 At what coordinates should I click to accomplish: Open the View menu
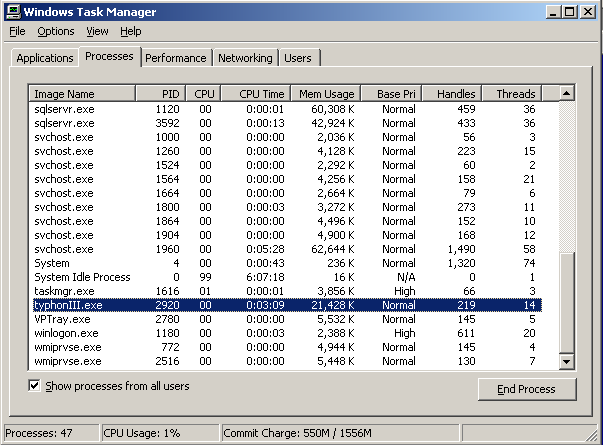click(97, 31)
